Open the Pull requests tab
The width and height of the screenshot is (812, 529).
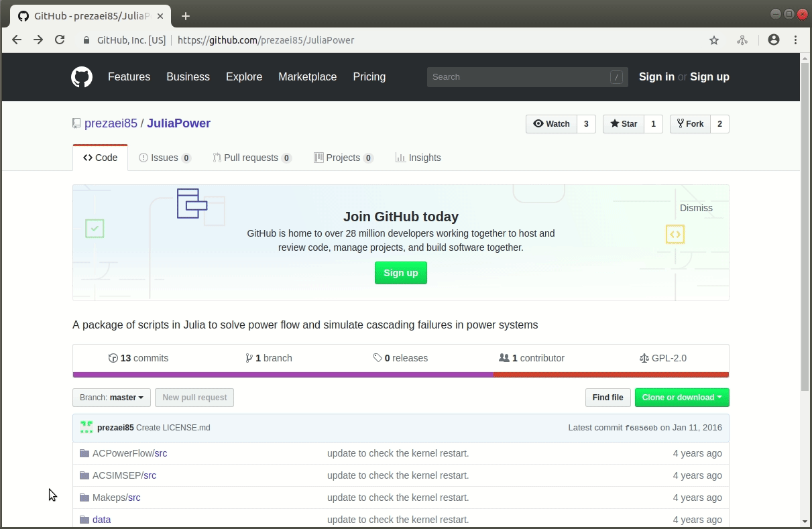(x=252, y=158)
